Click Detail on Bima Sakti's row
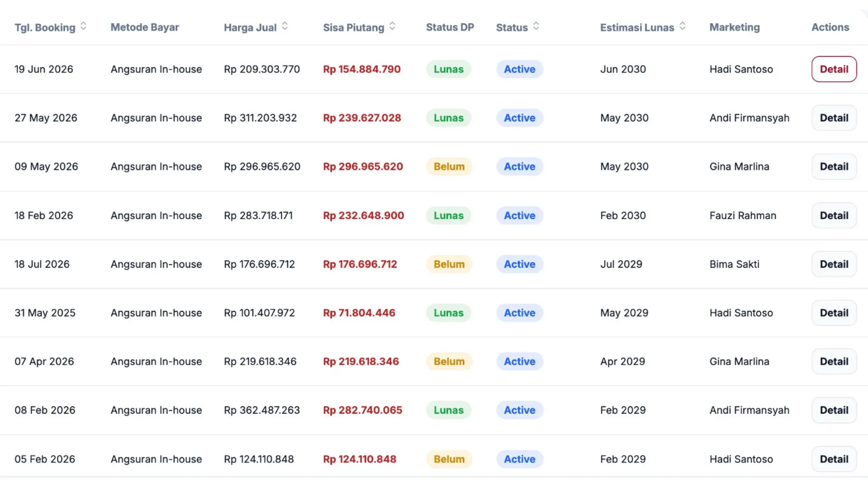868x488 pixels. point(834,264)
